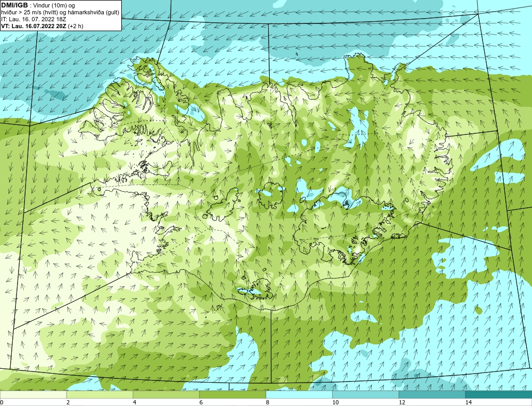This screenshot has width=532, height=406.
Task: Click the "(+2 h)" forecast offset text
Action: click(76, 26)
